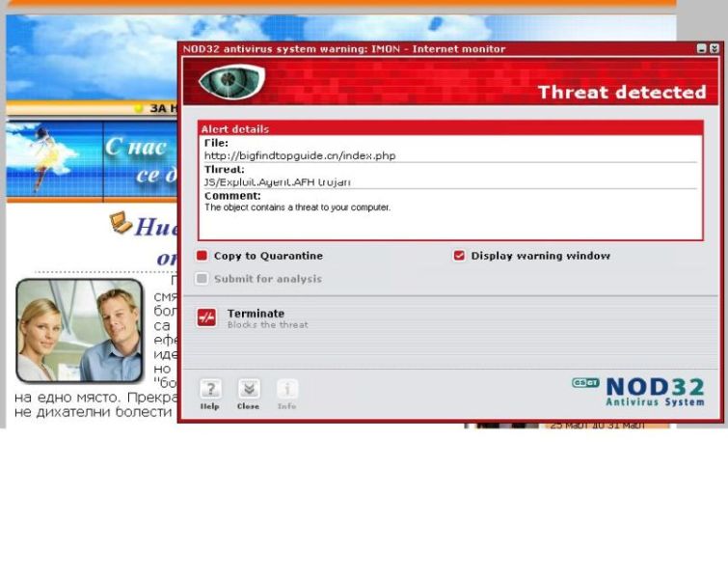
Task: Open Help via the question mark icon
Action: click(210, 389)
